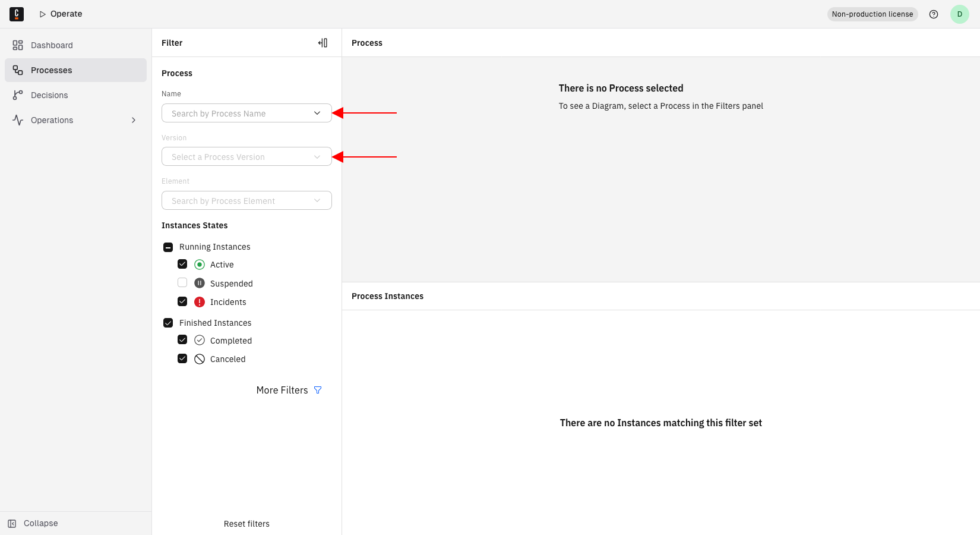Screen dimensions: 980x535
Task: Collapse the Filter panel with its icon
Action: [x=323, y=43]
